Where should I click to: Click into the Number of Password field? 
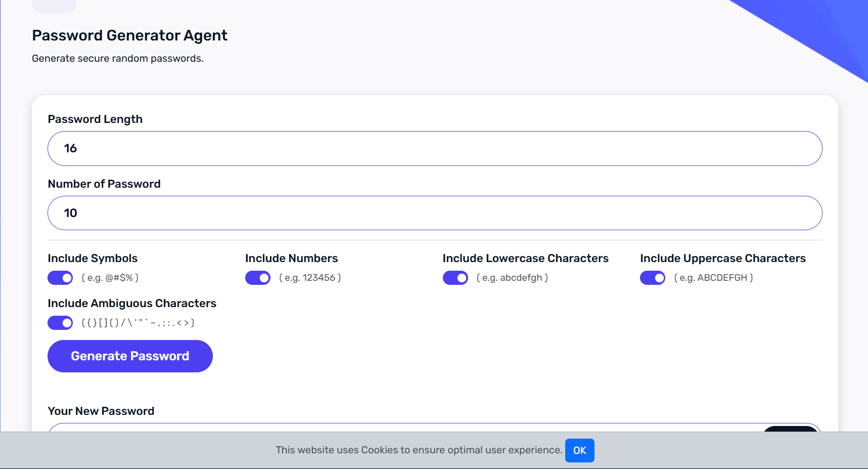tap(435, 213)
